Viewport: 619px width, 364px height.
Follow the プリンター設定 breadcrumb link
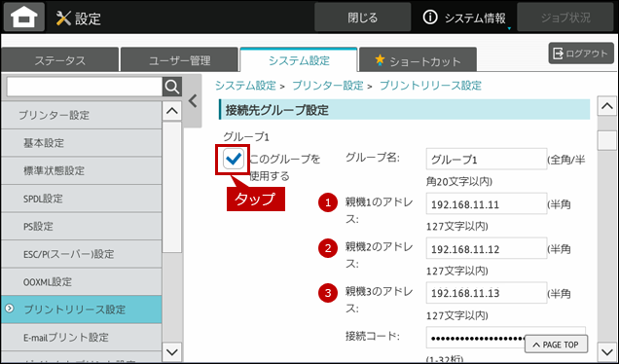328,86
